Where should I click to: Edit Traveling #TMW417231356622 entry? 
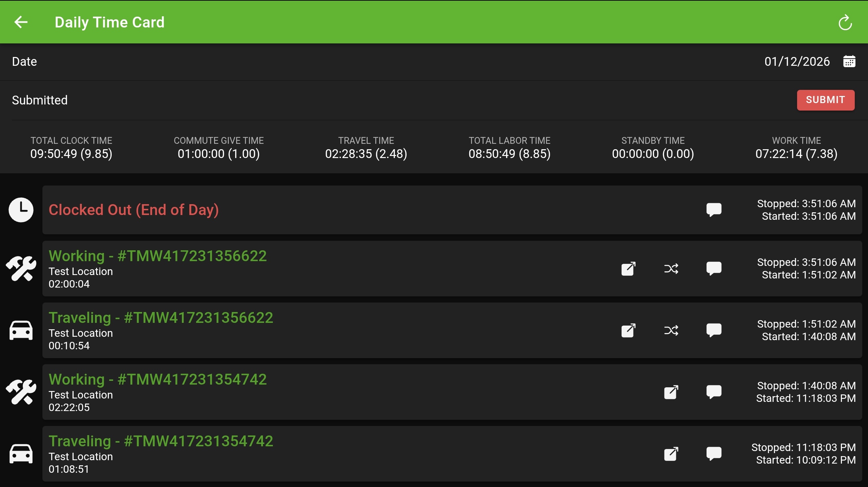(x=628, y=330)
